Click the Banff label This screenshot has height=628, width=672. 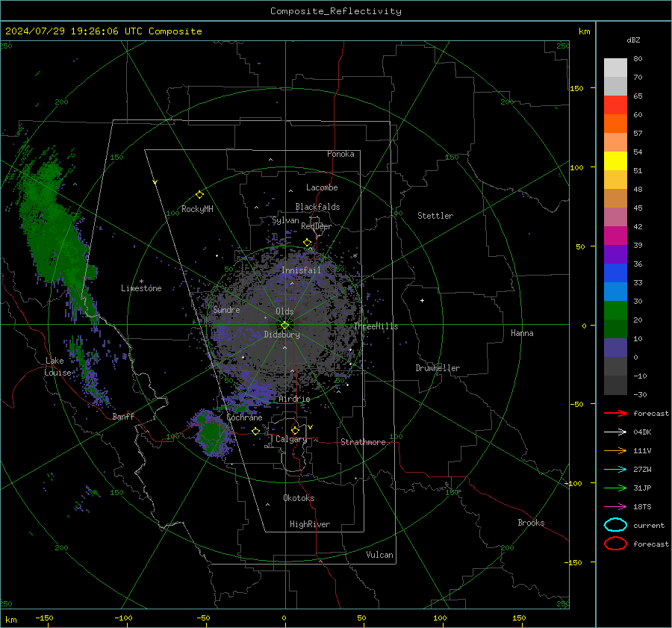pos(123,416)
